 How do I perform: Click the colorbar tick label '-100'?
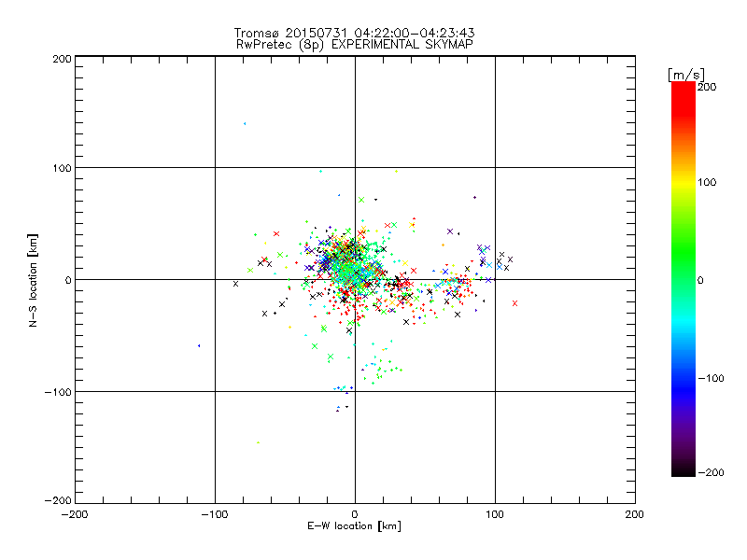(x=711, y=379)
